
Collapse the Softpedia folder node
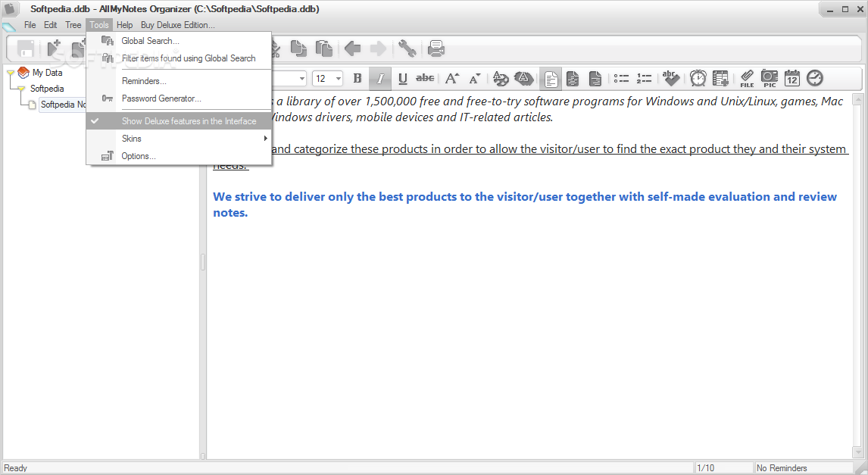(x=21, y=89)
